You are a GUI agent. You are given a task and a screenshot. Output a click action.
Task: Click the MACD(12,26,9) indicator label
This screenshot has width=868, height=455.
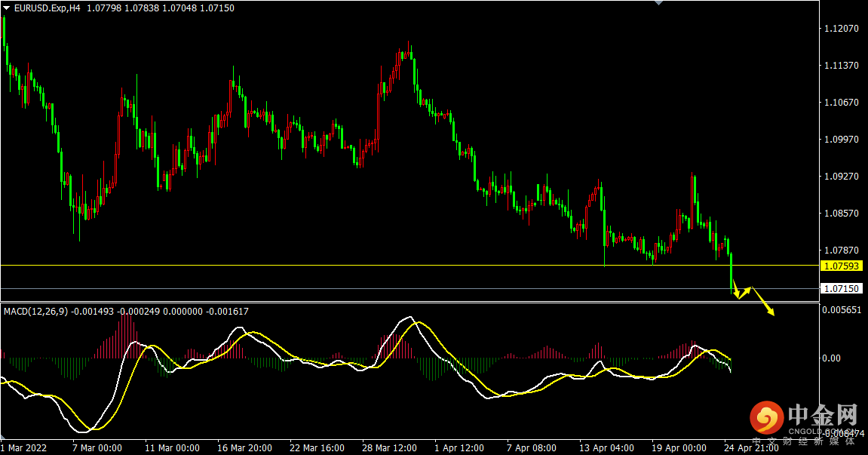[x=35, y=311]
